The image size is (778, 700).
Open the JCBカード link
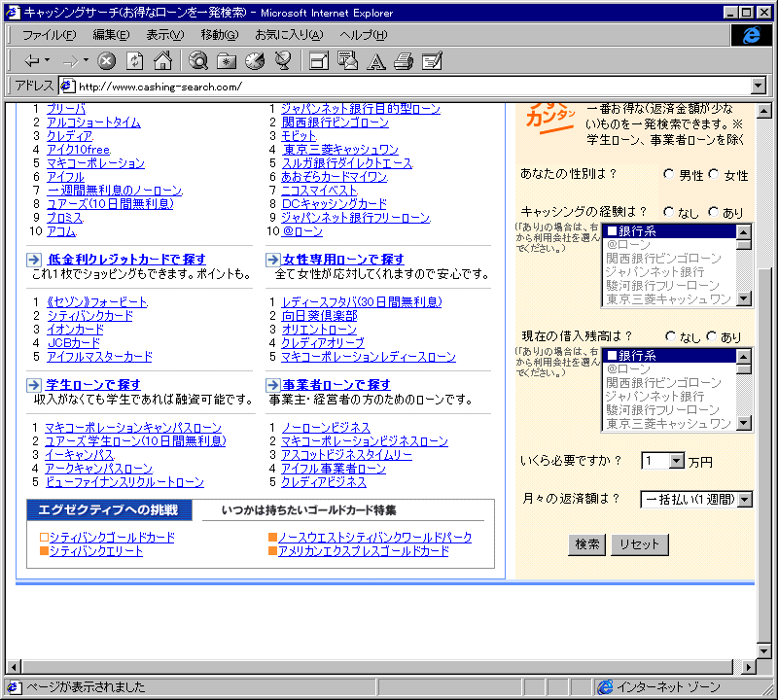[x=74, y=343]
